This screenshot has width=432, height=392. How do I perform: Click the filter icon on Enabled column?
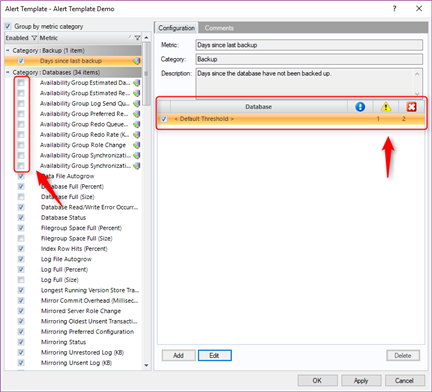click(x=34, y=38)
